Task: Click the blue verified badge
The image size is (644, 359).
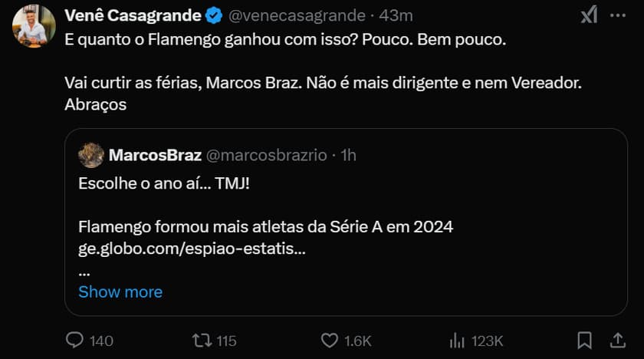Action: click(215, 15)
